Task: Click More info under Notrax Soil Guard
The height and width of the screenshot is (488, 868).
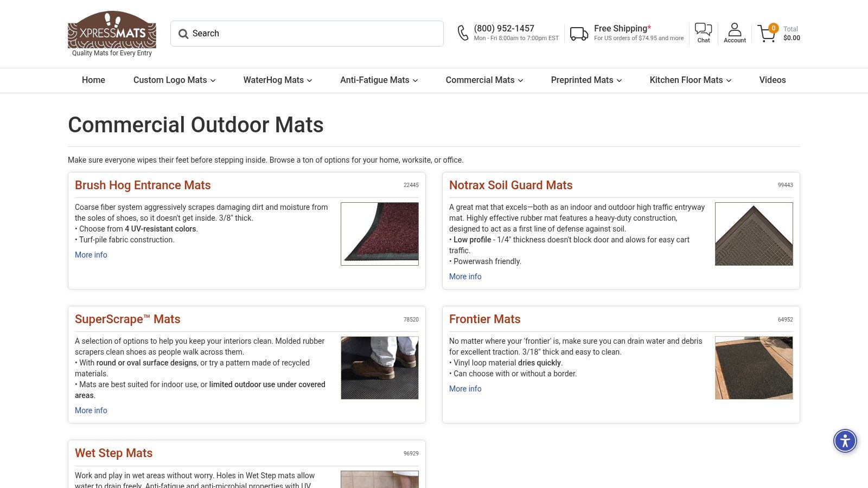Action: pos(465,277)
